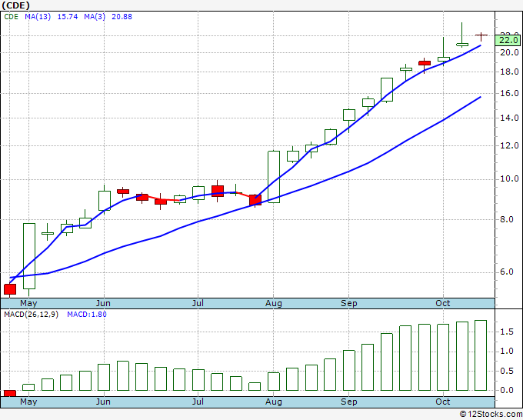This screenshot has height=420, width=523.
Task: Click the 15.74 moving average value
Action: [68, 17]
